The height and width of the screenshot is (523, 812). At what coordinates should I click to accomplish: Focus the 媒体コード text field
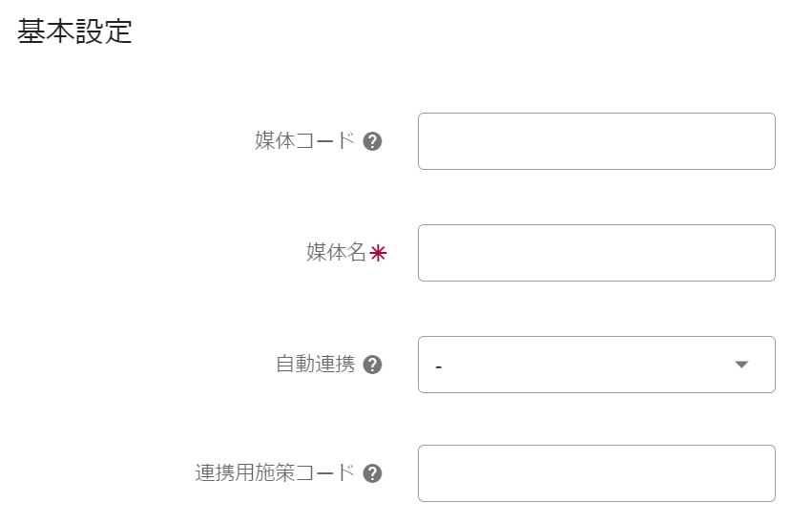[x=595, y=141]
